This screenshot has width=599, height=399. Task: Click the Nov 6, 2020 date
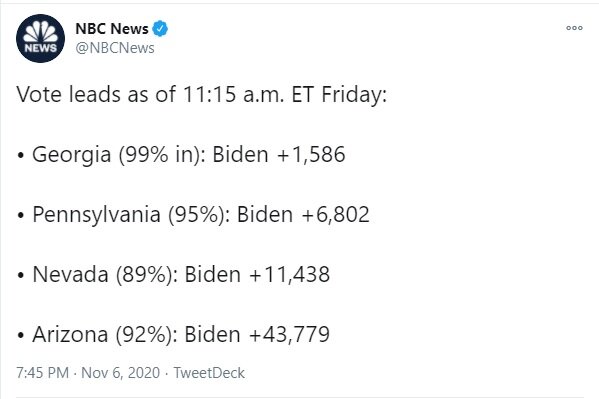[120, 373]
